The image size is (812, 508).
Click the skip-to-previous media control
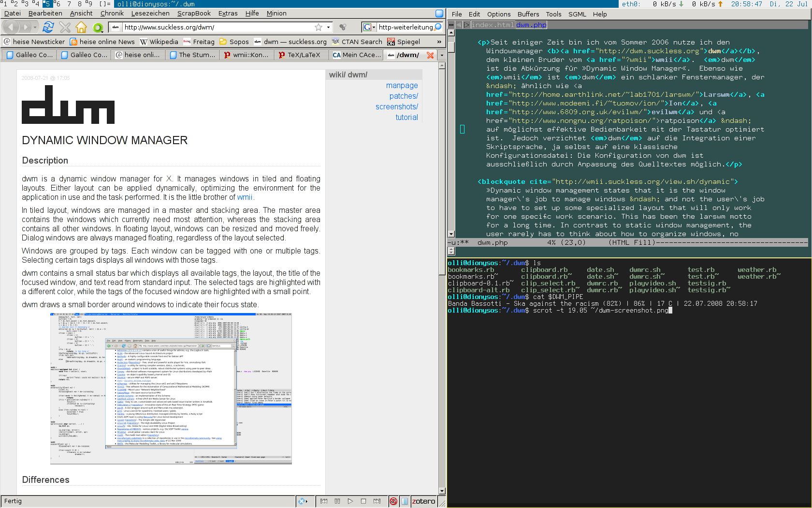324,501
